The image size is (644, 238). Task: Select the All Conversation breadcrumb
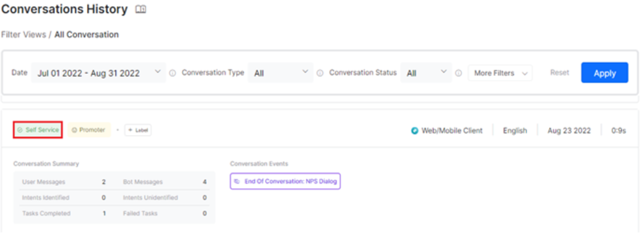click(x=87, y=35)
